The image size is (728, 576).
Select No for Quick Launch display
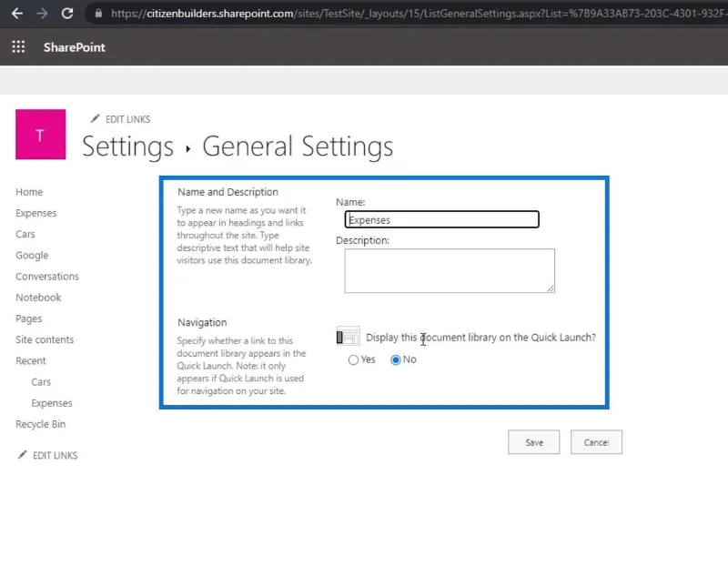click(396, 359)
